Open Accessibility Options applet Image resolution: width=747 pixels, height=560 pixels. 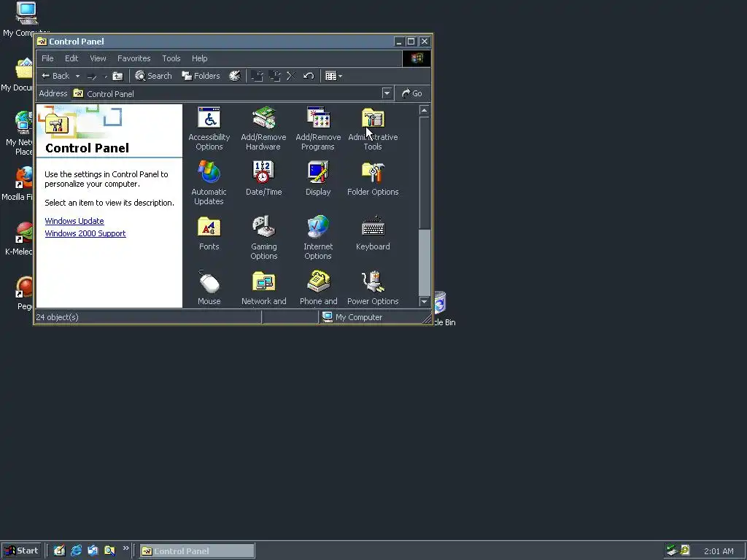click(x=209, y=128)
